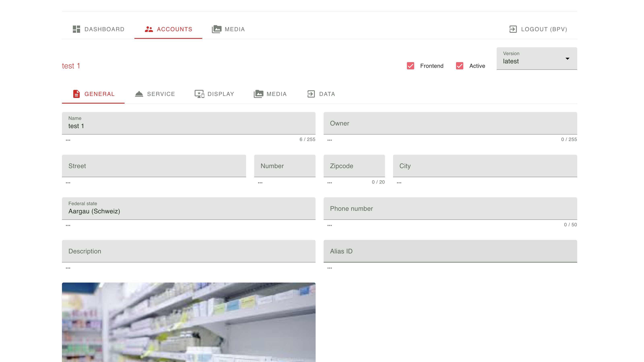
Task: Click the pharmacy shelf image thumbnail
Action: pos(189,322)
